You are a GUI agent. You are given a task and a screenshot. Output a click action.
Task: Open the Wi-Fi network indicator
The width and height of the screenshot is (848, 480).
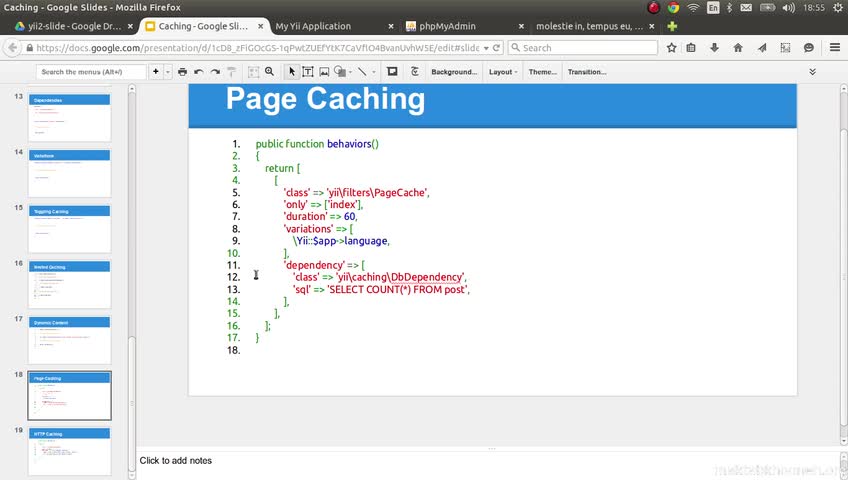[x=693, y=8]
